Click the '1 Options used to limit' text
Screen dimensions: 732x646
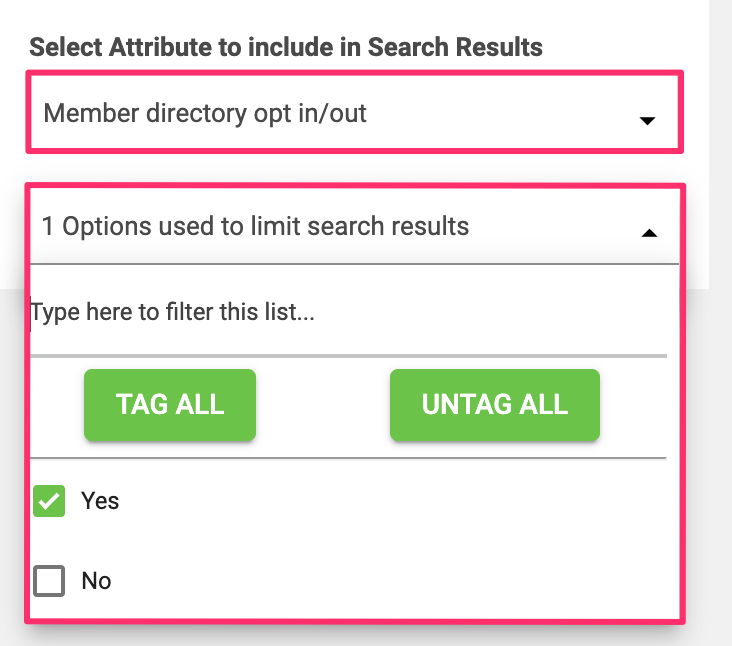(255, 227)
